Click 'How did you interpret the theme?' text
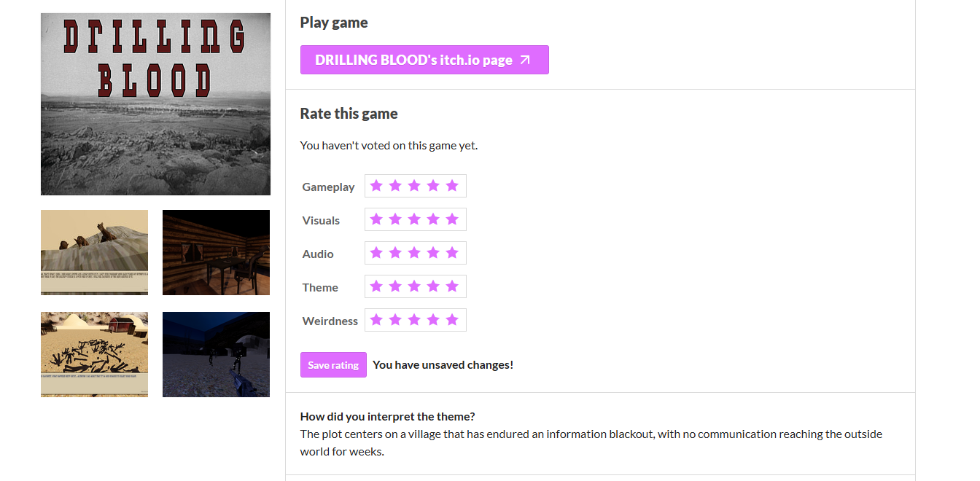 tap(388, 417)
